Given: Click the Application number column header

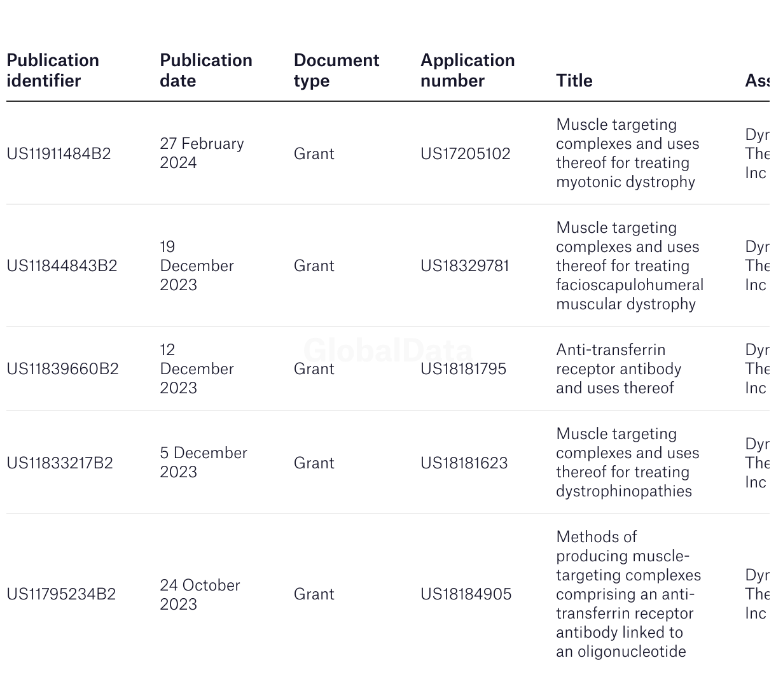Looking at the screenshot, I should [468, 71].
